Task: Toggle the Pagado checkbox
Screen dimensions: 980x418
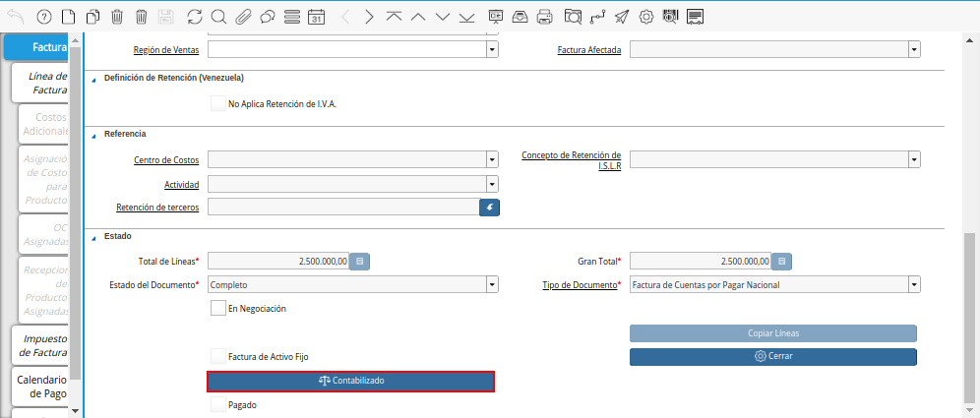Action: 218,405
